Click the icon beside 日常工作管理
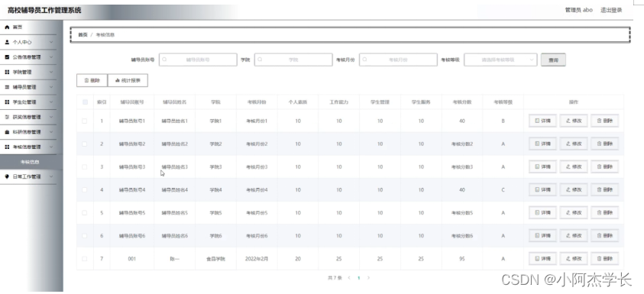644x294 pixels. point(7,176)
